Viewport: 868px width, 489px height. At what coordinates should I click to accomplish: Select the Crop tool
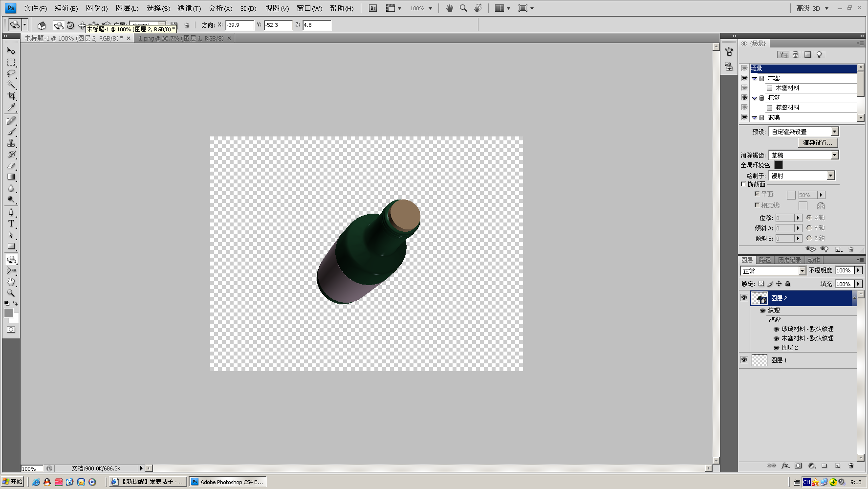click(x=11, y=96)
